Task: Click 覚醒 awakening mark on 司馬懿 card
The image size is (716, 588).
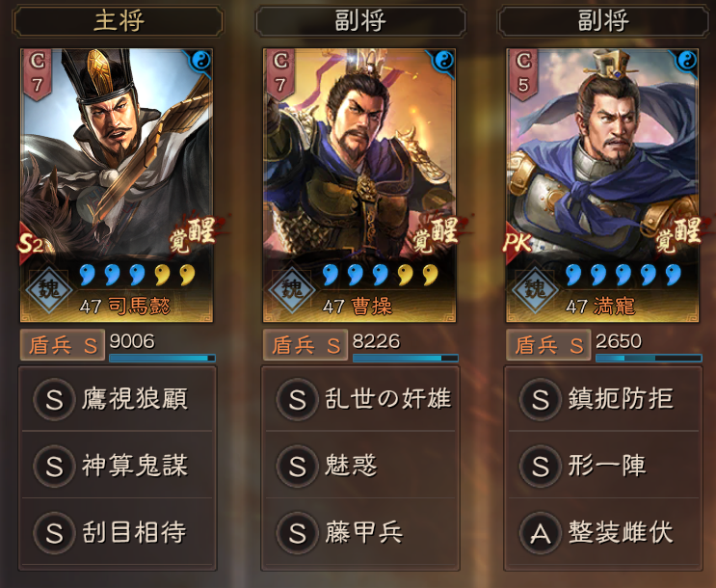Action: click(194, 235)
